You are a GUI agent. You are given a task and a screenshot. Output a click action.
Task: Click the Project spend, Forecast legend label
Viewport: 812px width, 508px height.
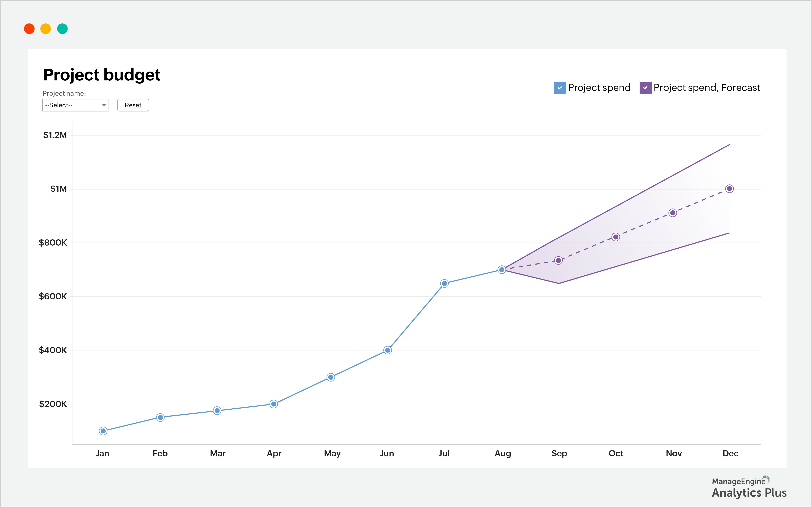[707, 87]
